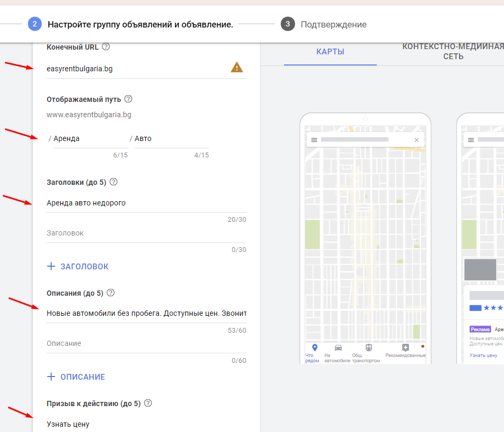Click the first path field Аренда

point(90,139)
